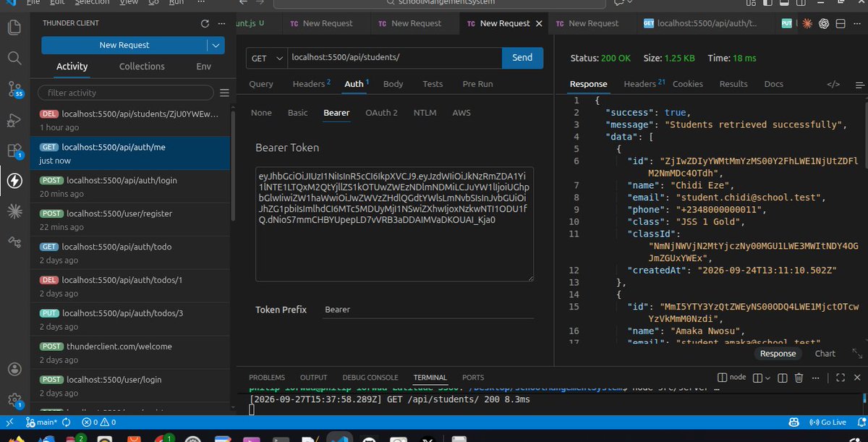Switch to DEBUG CONSOLE panel tab

(x=370, y=378)
